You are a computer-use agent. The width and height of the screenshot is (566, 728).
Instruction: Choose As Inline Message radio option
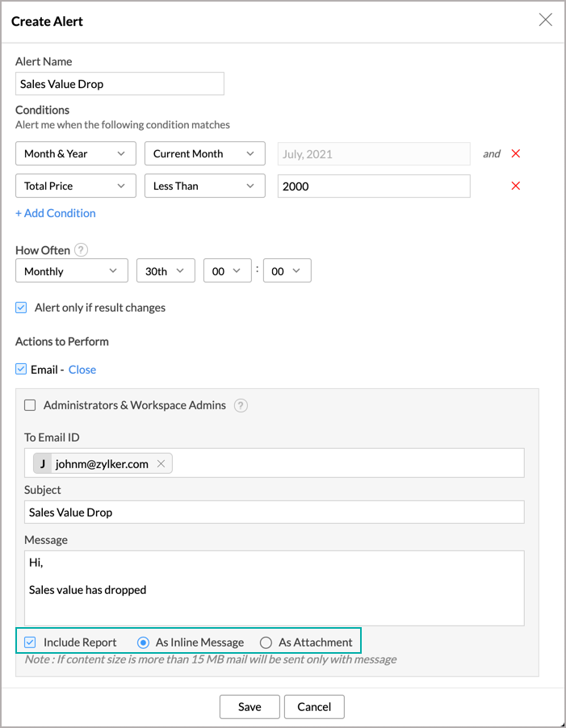click(x=143, y=642)
